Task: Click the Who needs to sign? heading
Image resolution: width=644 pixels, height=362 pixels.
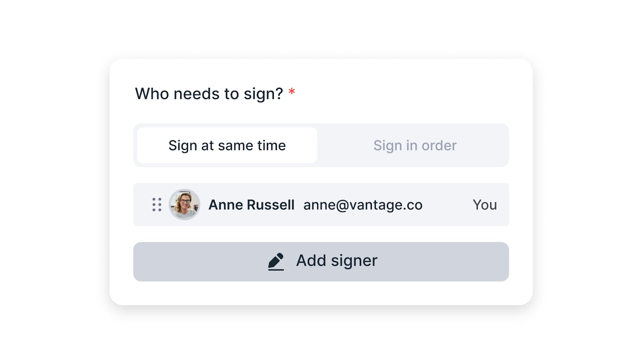Action: 209,94
